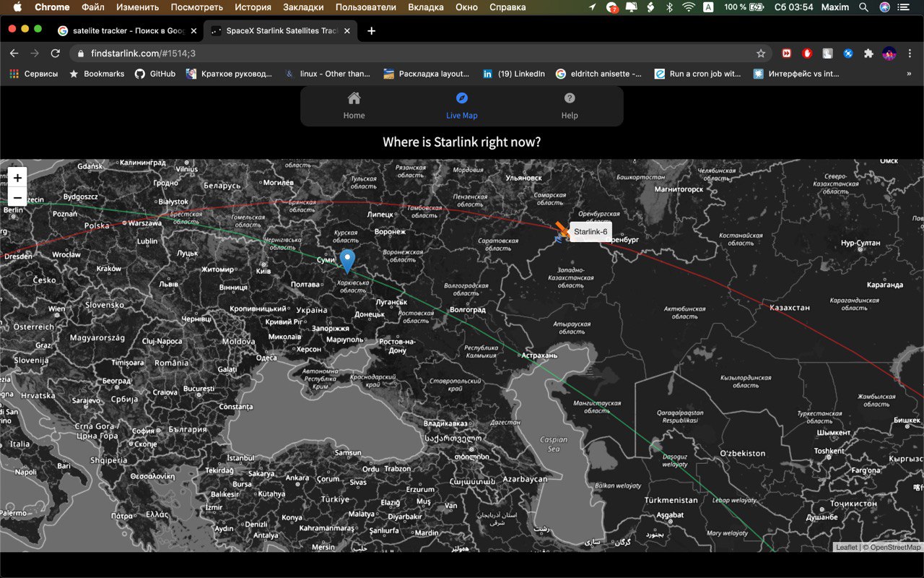This screenshot has height=578, width=924.
Task: Open a new browser tab
Action: point(371,31)
